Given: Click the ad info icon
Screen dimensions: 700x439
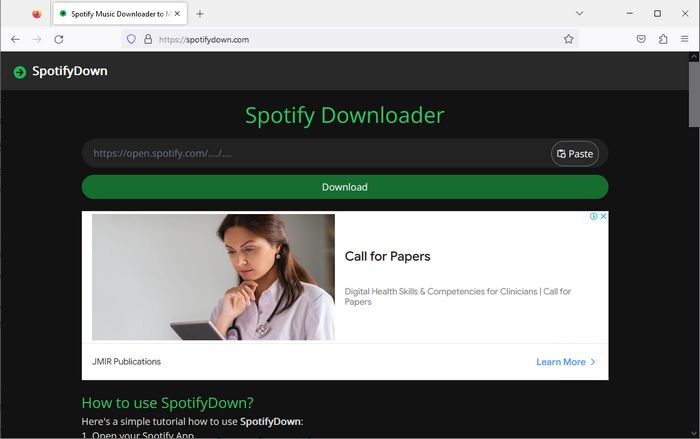Looking at the screenshot, I should [593, 216].
